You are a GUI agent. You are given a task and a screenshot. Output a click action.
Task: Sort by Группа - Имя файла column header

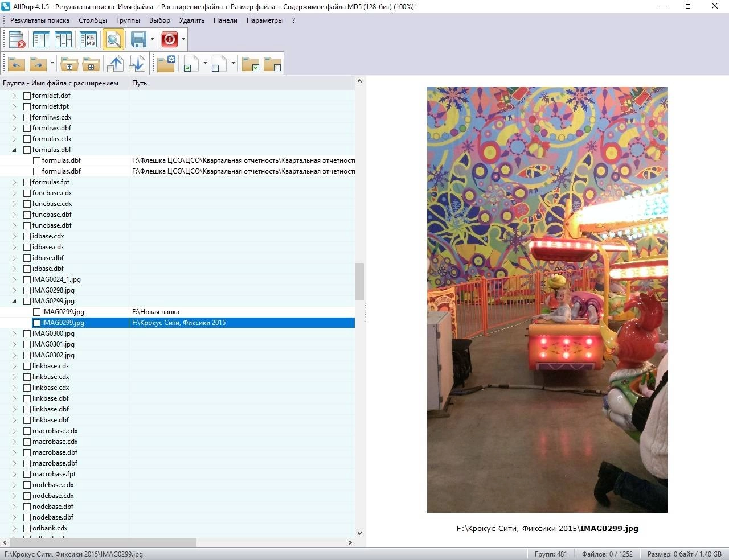click(64, 83)
